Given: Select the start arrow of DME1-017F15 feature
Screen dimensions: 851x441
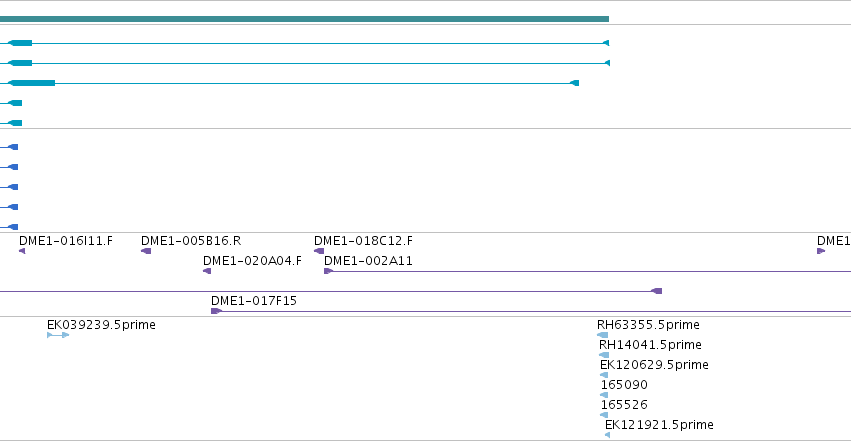Looking at the screenshot, I should (217, 311).
